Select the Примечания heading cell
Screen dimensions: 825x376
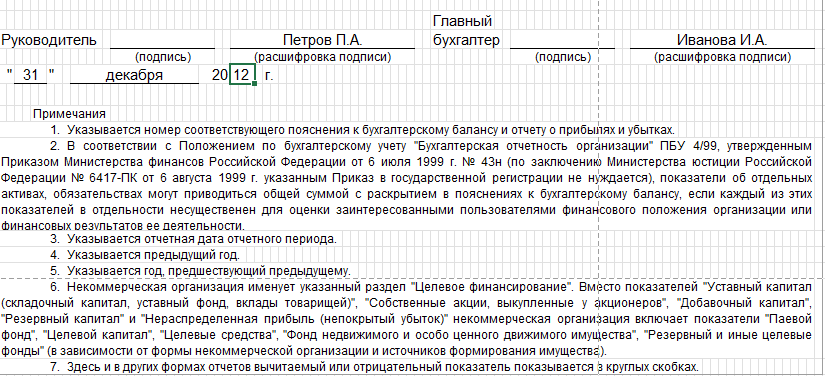coord(69,114)
